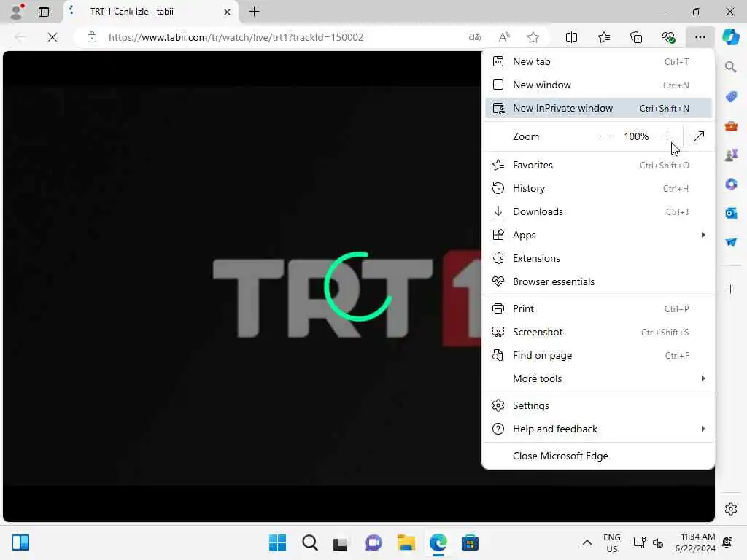Screen dimensions: 747x560
Task: Open sidebar Microsoft 365 icon
Action: pyautogui.click(x=731, y=184)
